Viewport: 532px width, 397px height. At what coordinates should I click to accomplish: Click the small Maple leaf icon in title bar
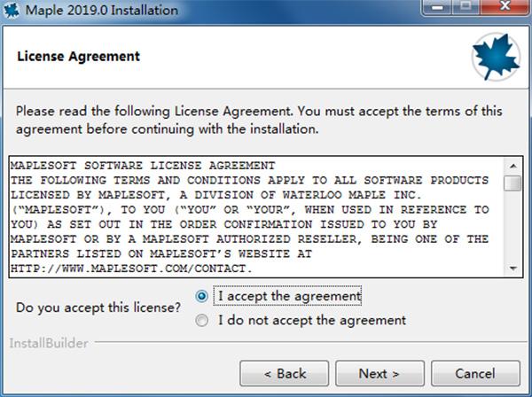[x=11, y=11]
